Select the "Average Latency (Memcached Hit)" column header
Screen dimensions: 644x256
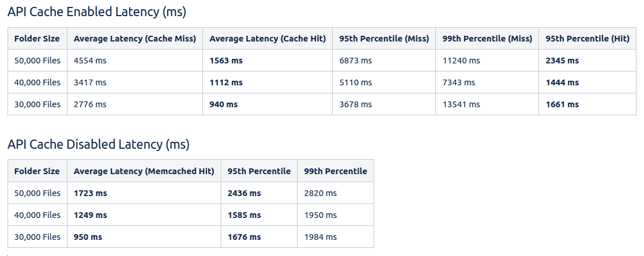point(144,171)
